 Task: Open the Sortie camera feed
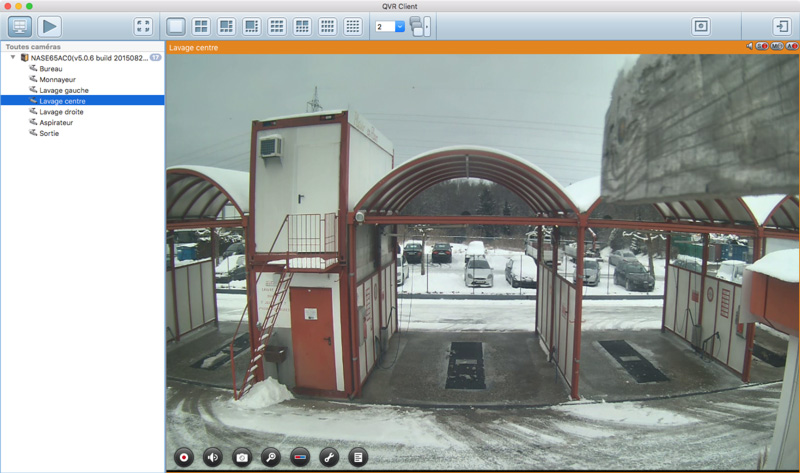(48, 133)
